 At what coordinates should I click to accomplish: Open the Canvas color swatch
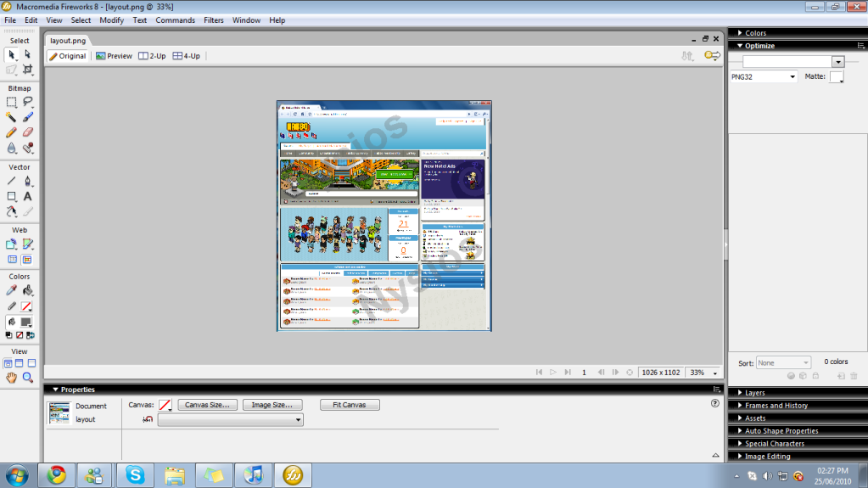(165, 405)
